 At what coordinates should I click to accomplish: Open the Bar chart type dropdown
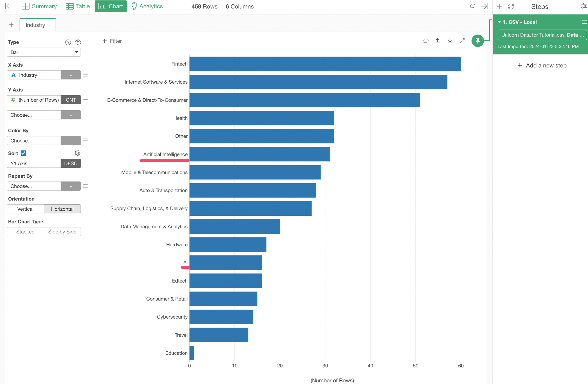point(44,52)
